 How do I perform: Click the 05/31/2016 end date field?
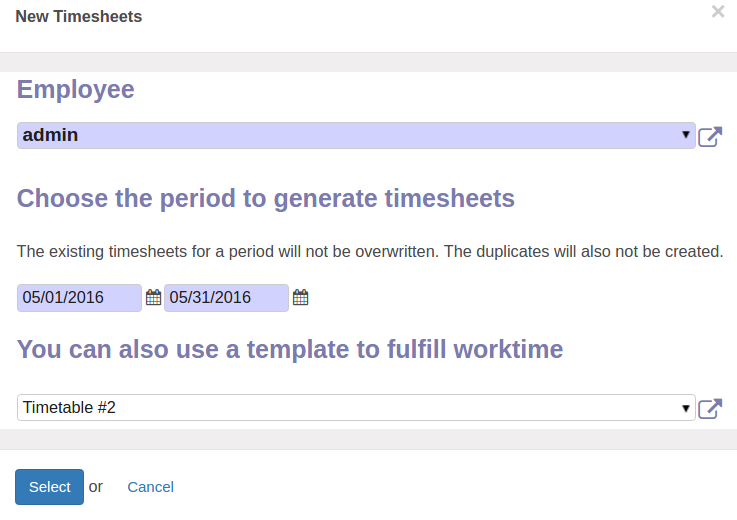click(x=226, y=297)
